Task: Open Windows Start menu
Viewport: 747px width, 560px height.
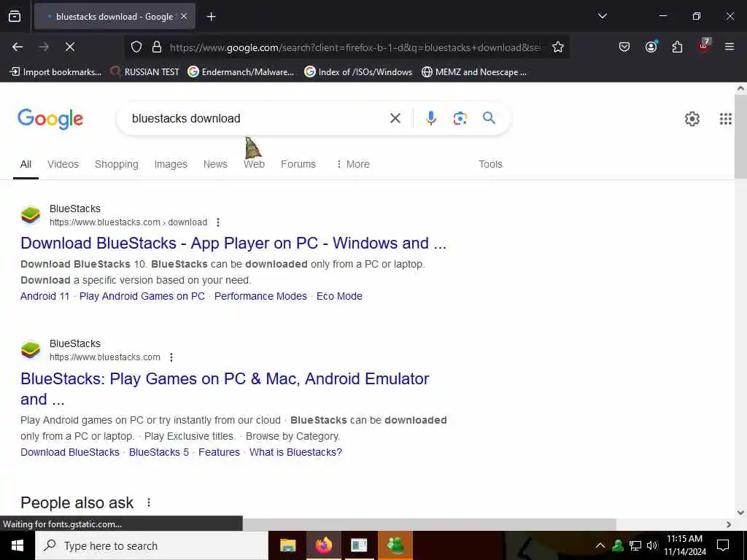Action: pyautogui.click(x=18, y=545)
